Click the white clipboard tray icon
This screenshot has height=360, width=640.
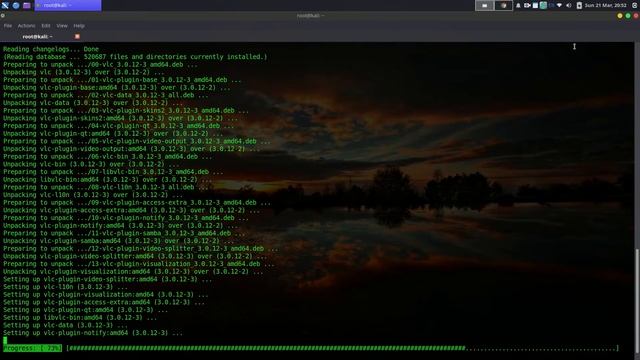[535, 5]
